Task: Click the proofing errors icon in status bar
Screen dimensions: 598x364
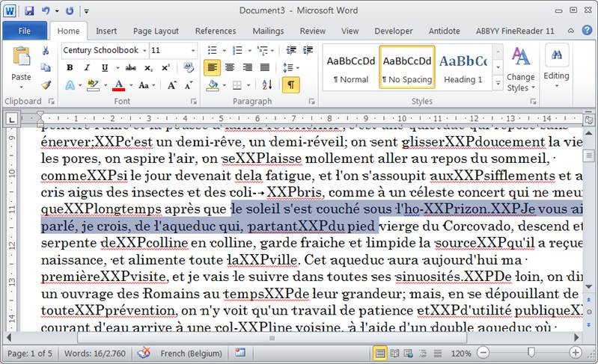Action: point(144,353)
